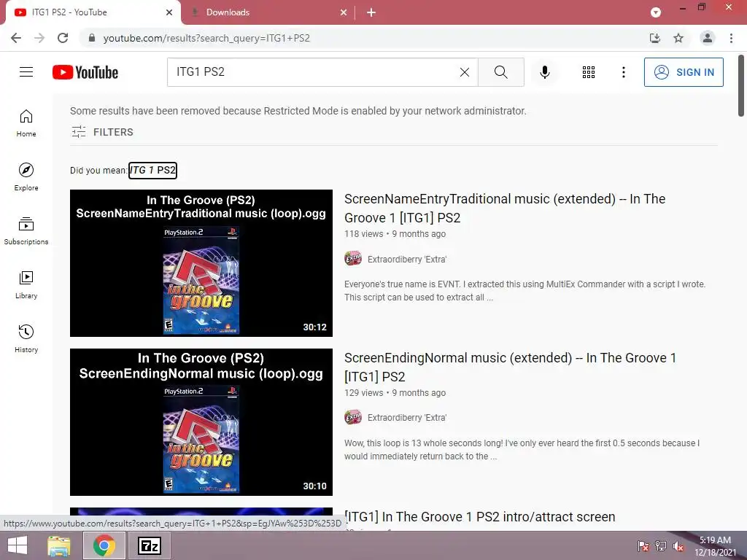Select the ITG1 PS2 - YouTube tab
Screen dimensions: 747x560
point(93,12)
